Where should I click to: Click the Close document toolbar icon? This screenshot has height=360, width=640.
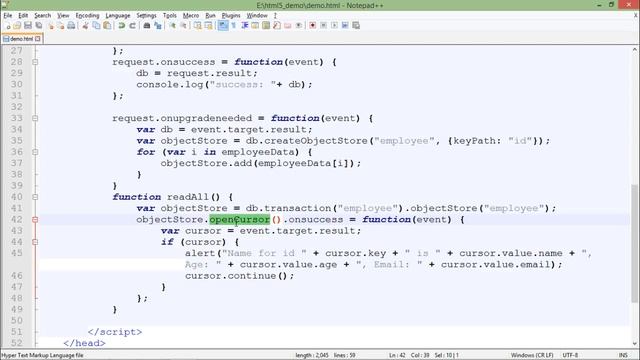[51, 25]
